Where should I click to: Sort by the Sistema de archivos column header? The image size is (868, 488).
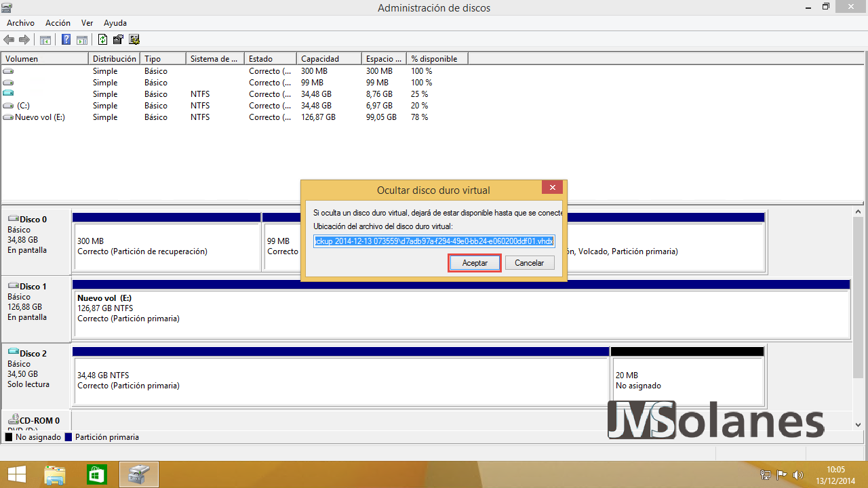coord(215,59)
